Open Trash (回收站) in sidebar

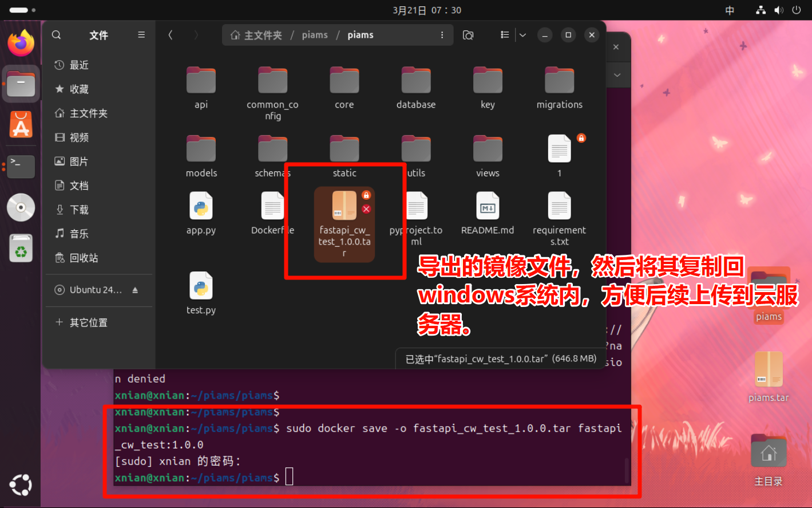pos(98,258)
